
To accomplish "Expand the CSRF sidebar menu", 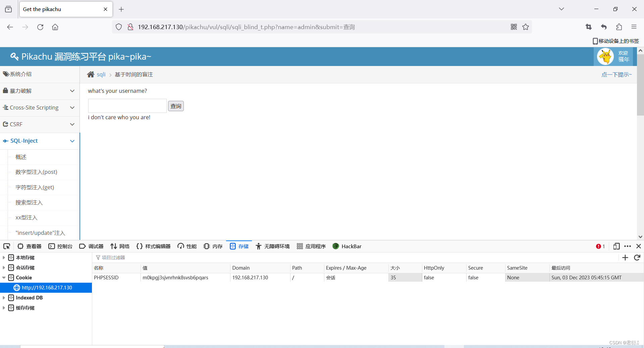I will pyautogui.click(x=40, y=124).
